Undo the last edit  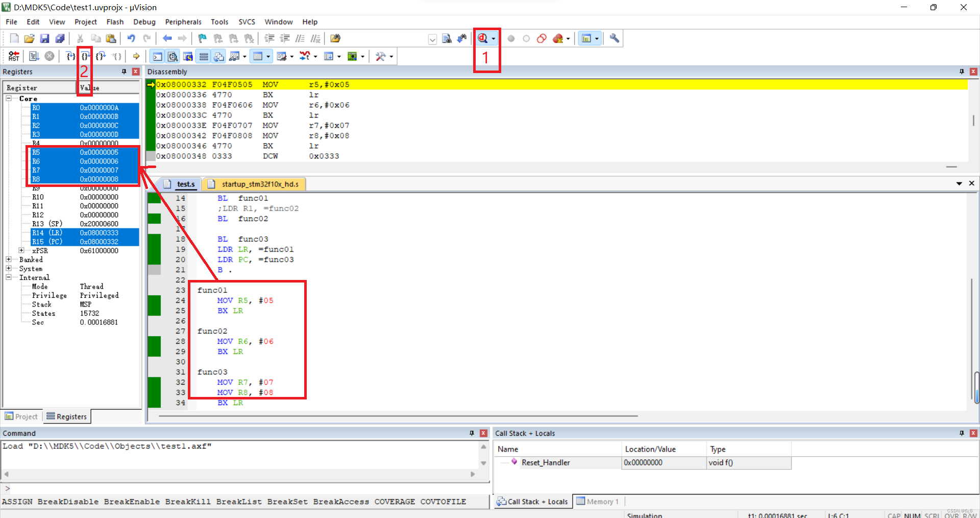(131, 38)
